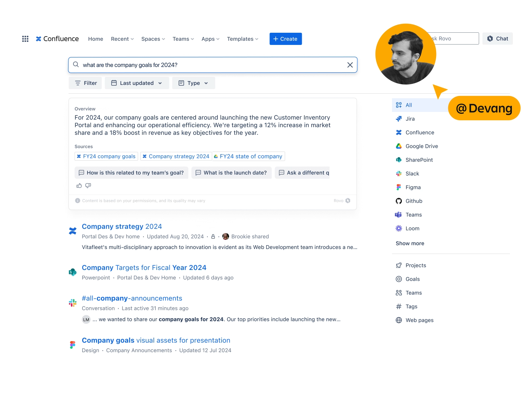The width and height of the screenshot is (532, 399).
Task: Open the Rovo Chat button
Action: tap(498, 38)
